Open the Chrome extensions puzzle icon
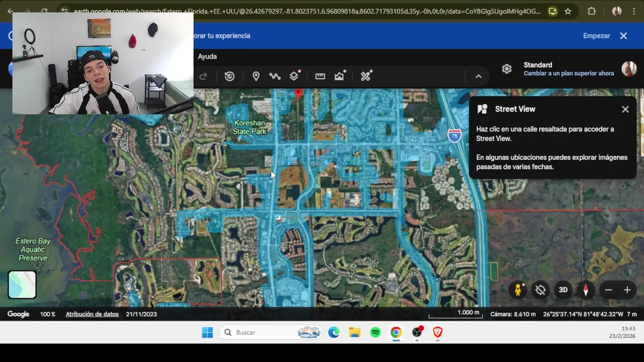644x362 pixels. pyautogui.click(x=592, y=11)
